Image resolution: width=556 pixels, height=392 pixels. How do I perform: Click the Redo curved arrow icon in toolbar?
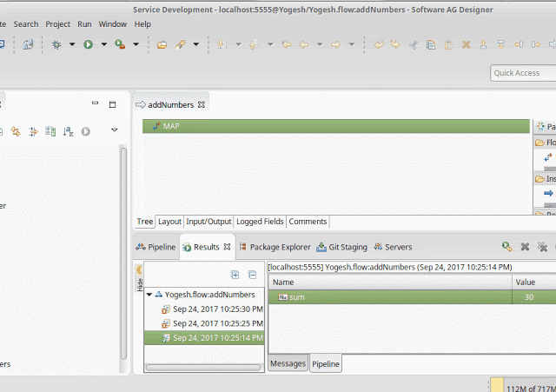[x=395, y=44]
